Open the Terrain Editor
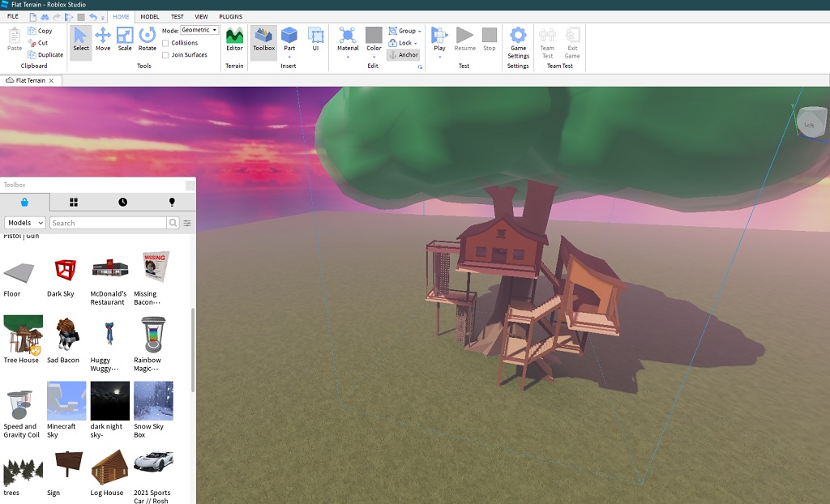Screen dimensions: 830x504 pos(234,40)
